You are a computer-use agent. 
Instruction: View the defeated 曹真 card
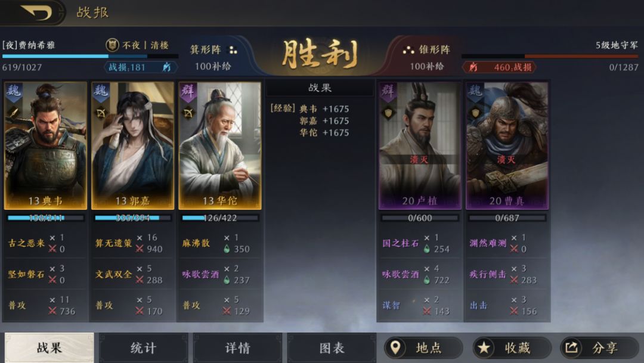pos(507,145)
